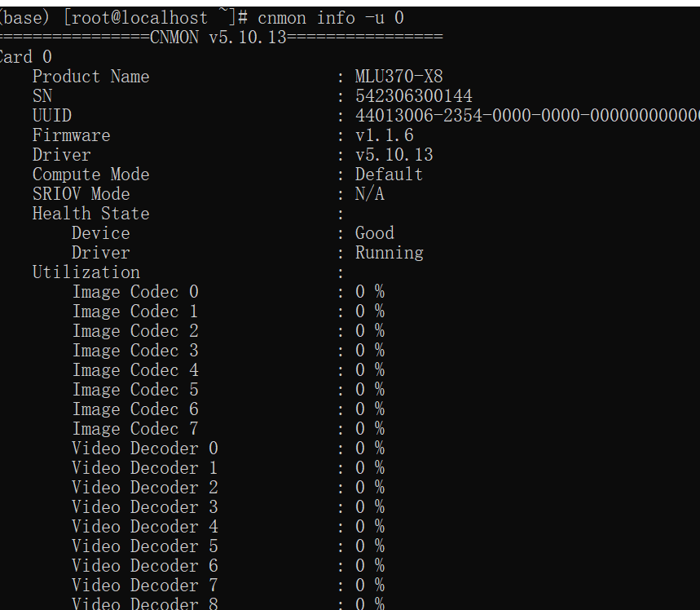Click the Video Decoder 5 label

pos(145,546)
